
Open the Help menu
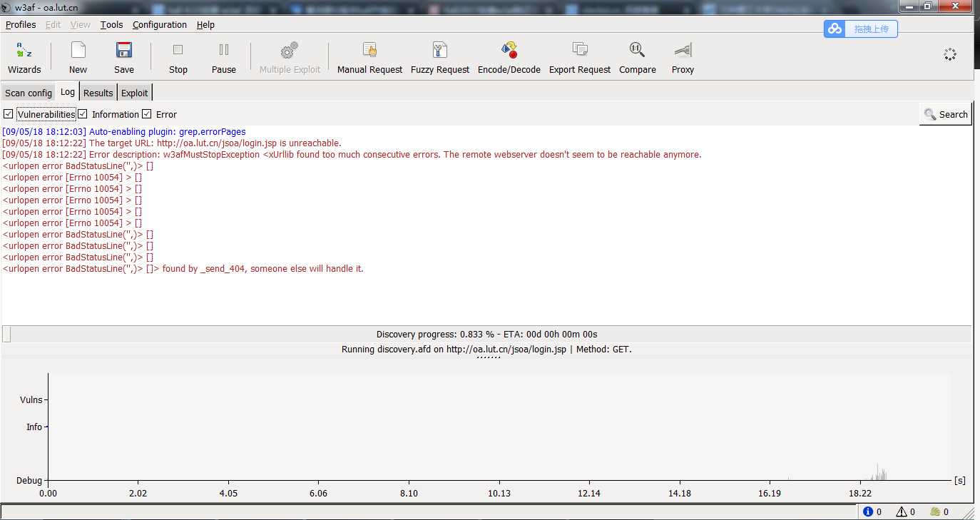tap(205, 24)
